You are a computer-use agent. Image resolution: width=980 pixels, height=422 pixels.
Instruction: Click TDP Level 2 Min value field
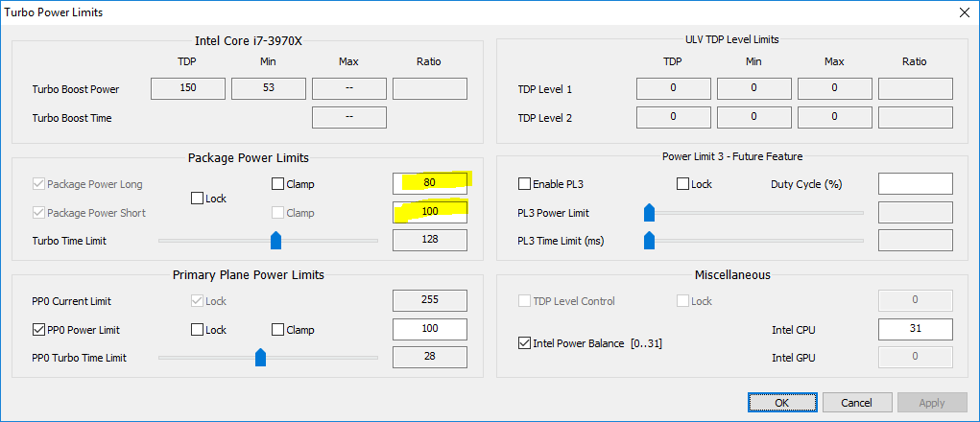point(753,117)
